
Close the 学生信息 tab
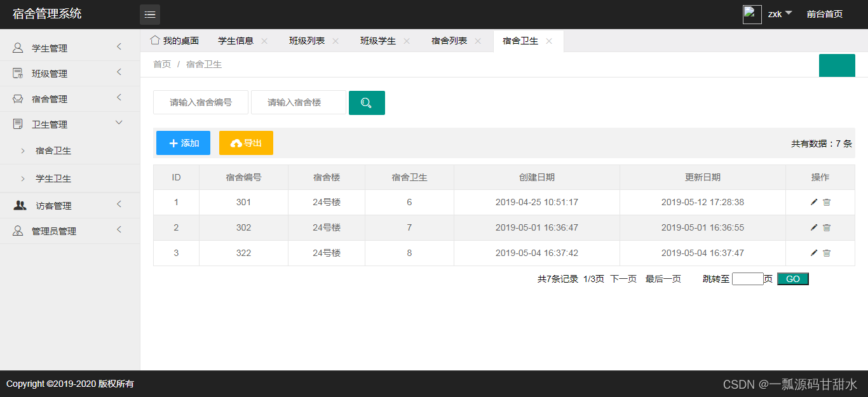264,41
